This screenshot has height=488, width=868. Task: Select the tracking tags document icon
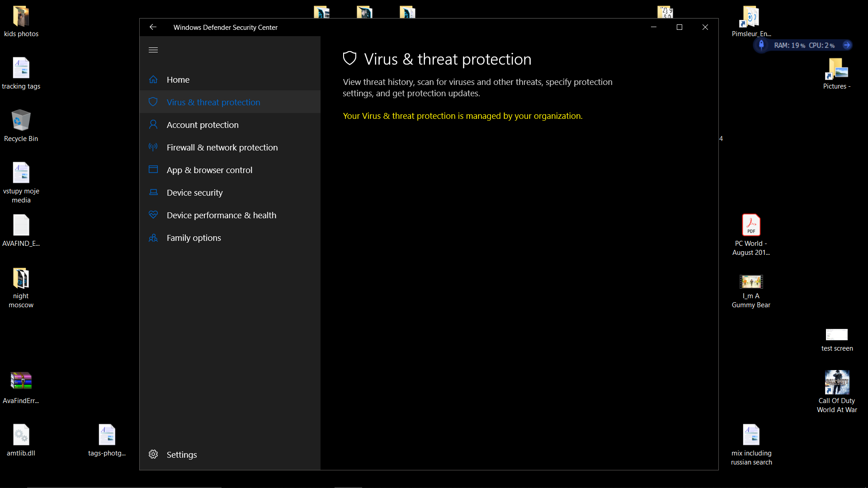(x=21, y=74)
